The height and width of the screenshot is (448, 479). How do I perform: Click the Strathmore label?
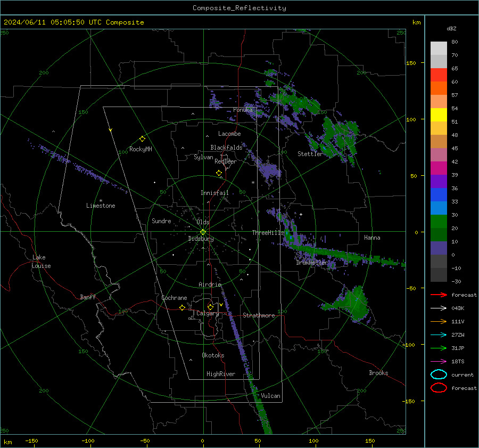coord(259,315)
